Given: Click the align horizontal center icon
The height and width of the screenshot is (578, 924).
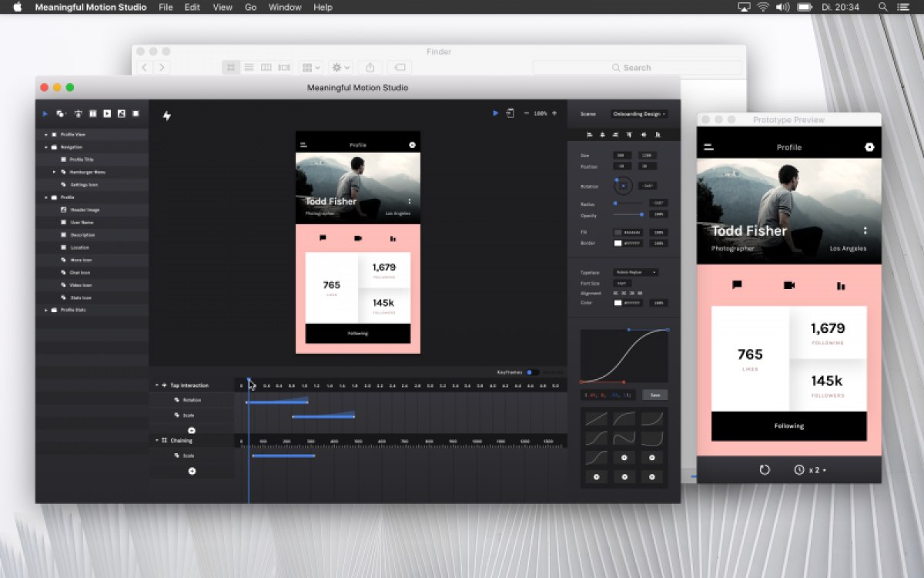Looking at the screenshot, I should coord(602,134).
